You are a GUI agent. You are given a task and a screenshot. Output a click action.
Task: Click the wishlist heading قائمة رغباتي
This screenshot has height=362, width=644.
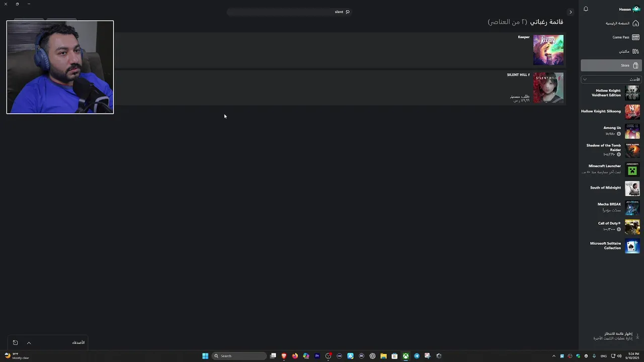[546, 22]
